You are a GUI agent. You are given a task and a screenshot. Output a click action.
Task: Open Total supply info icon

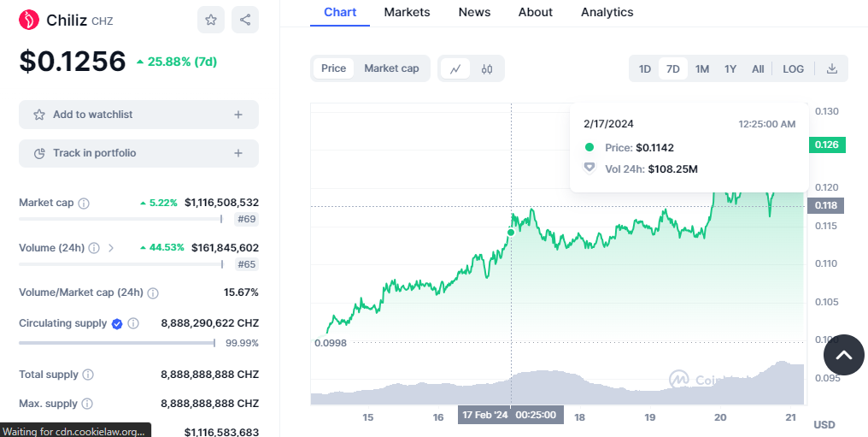[87, 375]
